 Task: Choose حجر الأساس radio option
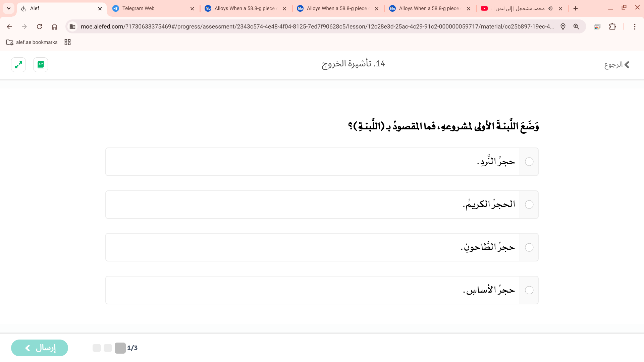(529, 290)
